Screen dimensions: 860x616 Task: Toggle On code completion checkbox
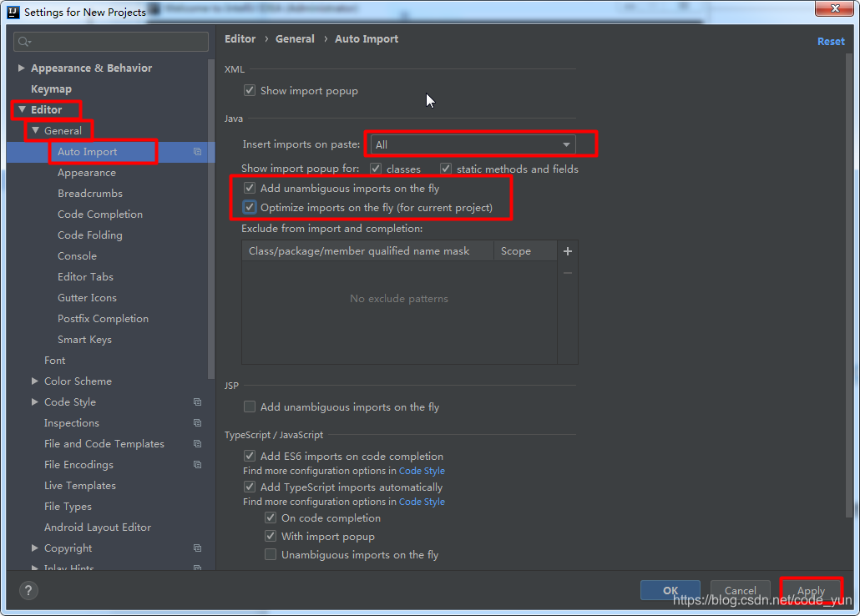click(271, 518)
